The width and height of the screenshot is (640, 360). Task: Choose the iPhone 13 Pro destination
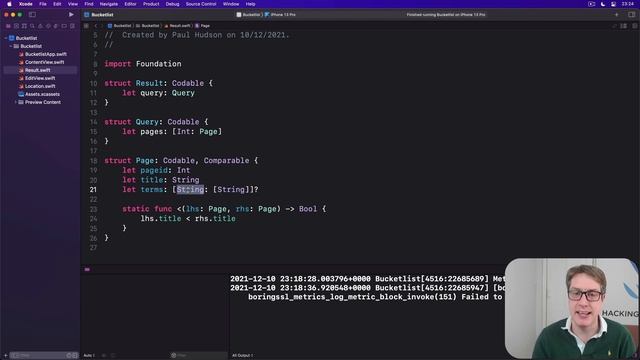pos(280,14)
